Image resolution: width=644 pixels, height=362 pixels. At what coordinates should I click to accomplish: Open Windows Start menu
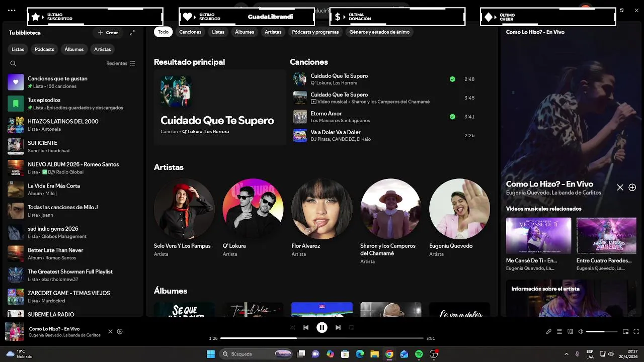pyautogui.click(x=211, y=354)
